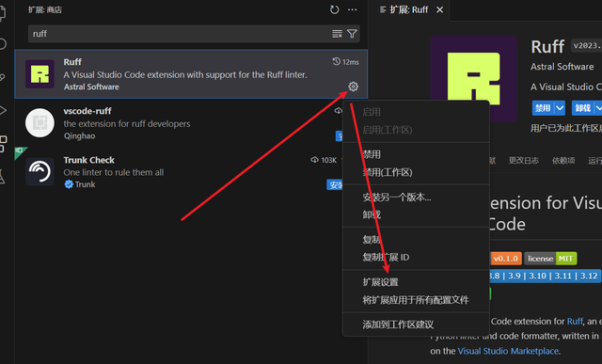Select the vscode-ruff extension entry title
The image size is (602, 364).
click(x=87, y=111)
